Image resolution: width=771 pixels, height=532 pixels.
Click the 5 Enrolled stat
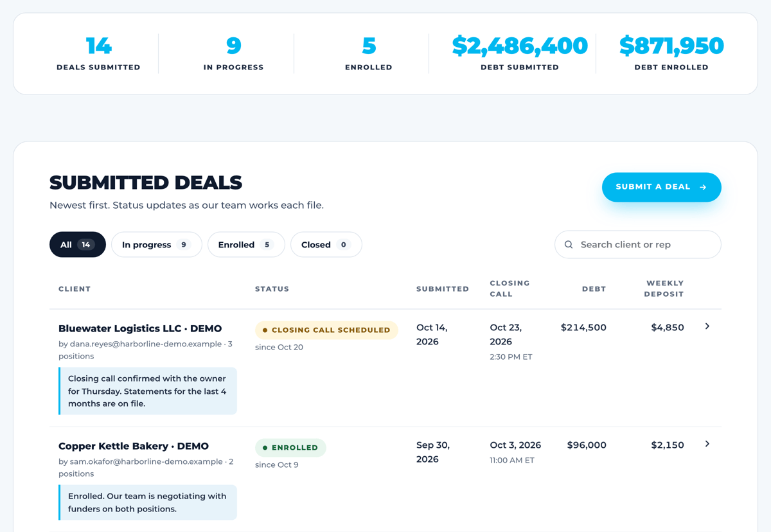click(368, 53)
